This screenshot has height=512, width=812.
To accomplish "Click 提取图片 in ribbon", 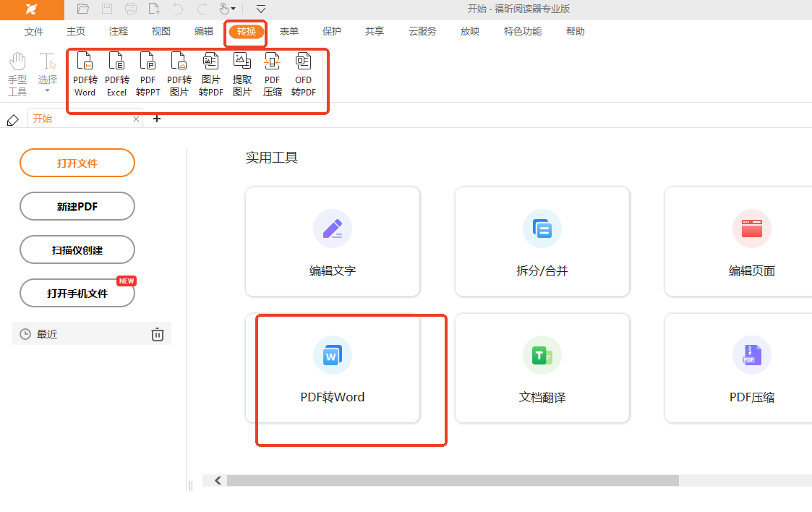I will (x=242, y=74).
